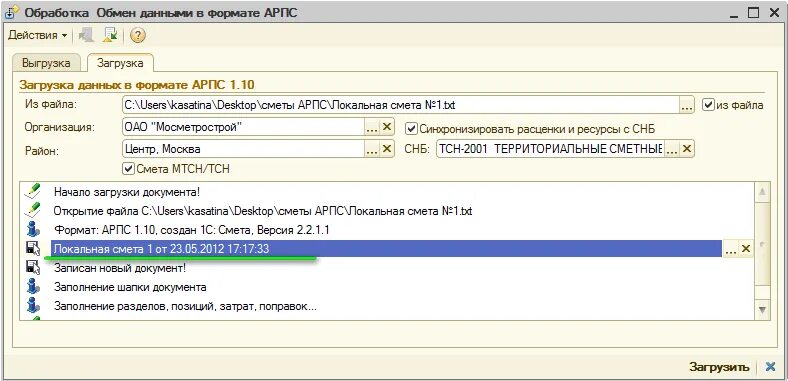Screen dimensions: 788x381
Task: Clear the СНБ field
Action: coord(687,149)
